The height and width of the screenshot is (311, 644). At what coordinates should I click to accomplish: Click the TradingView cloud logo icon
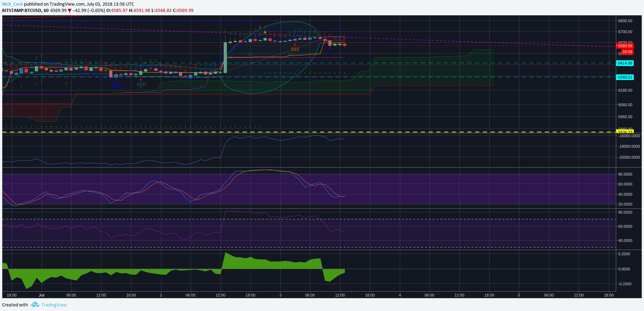35,305
